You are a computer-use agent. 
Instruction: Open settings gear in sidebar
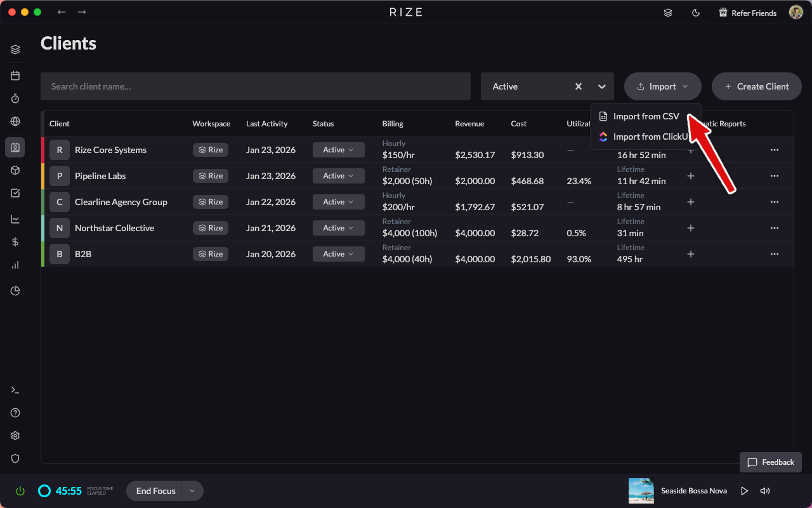pyautogui.click(x=15, y=436)
